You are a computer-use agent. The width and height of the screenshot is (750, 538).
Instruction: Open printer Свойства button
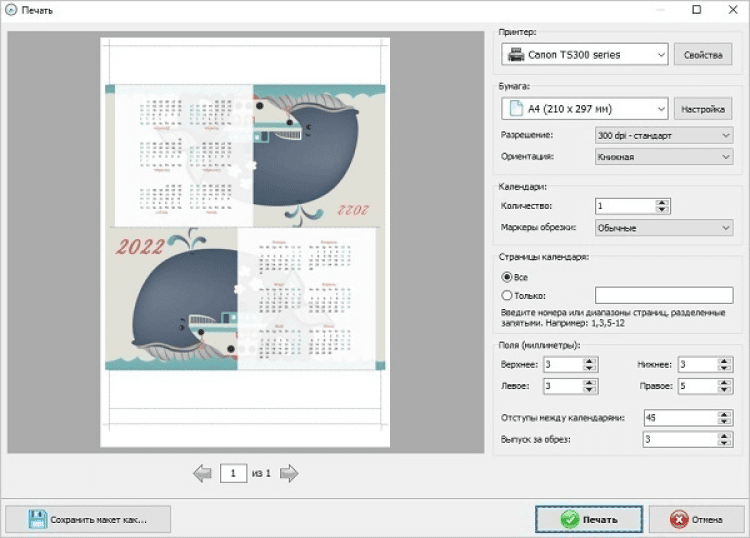click(703, 55)
